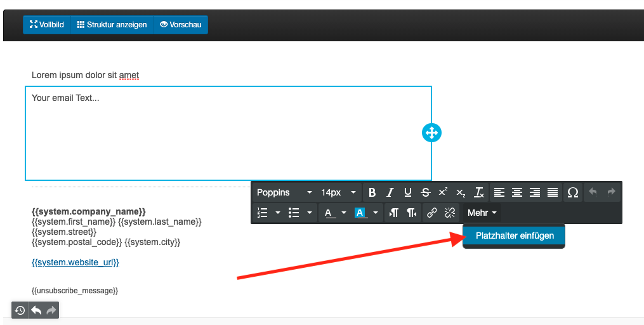Insert a special character with Omega icon
Viewport: 644px width, 325px height.
[572, 192]
